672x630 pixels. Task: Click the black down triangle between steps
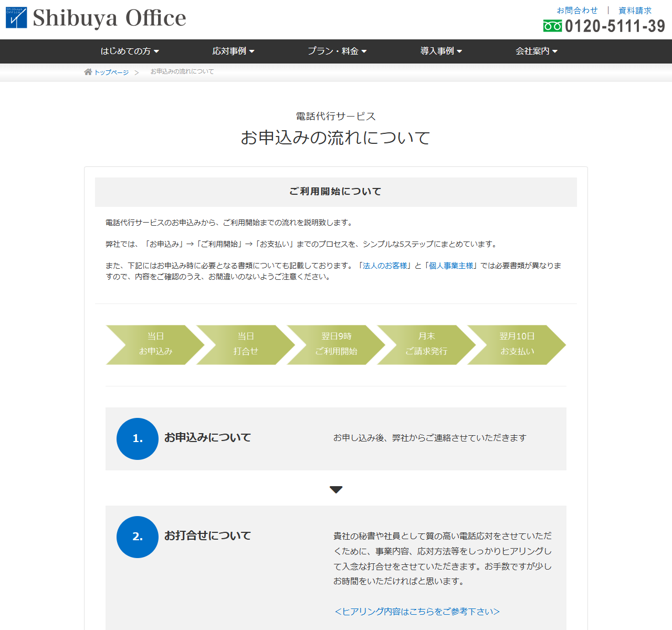(336, 490)
